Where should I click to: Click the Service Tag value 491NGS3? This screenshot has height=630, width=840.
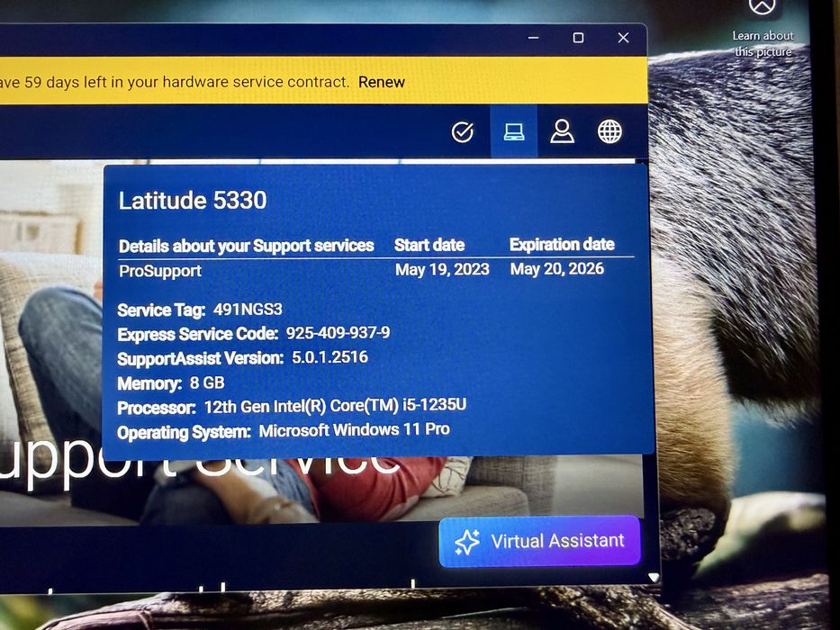point(248,309)
